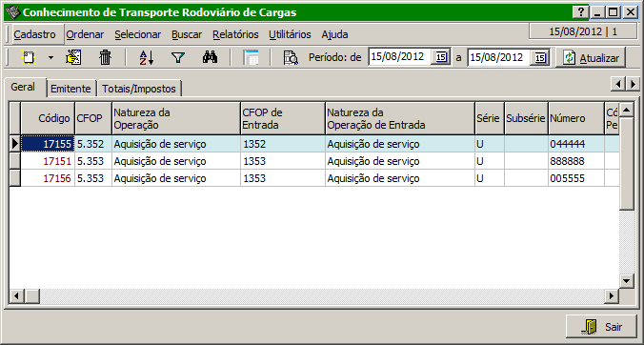The image size is (644, 345).
Task: Click the trash delete icon
Action: 106,57
